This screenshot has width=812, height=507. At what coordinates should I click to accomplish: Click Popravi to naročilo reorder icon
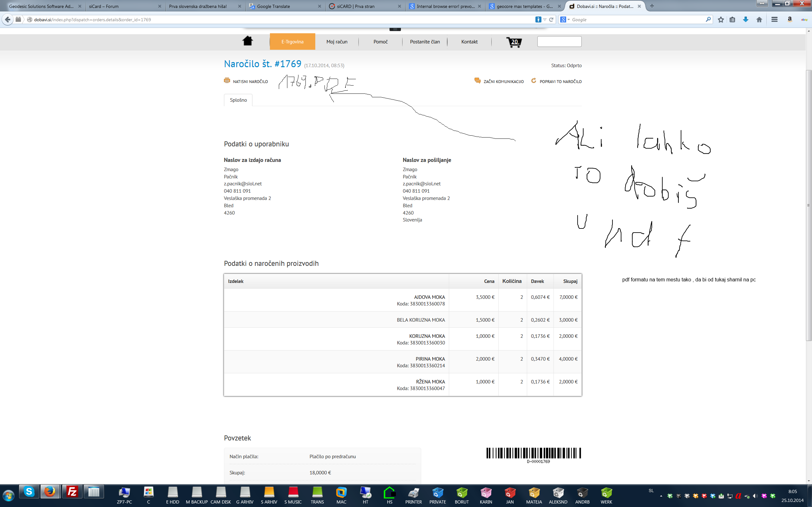pos(534,80)
